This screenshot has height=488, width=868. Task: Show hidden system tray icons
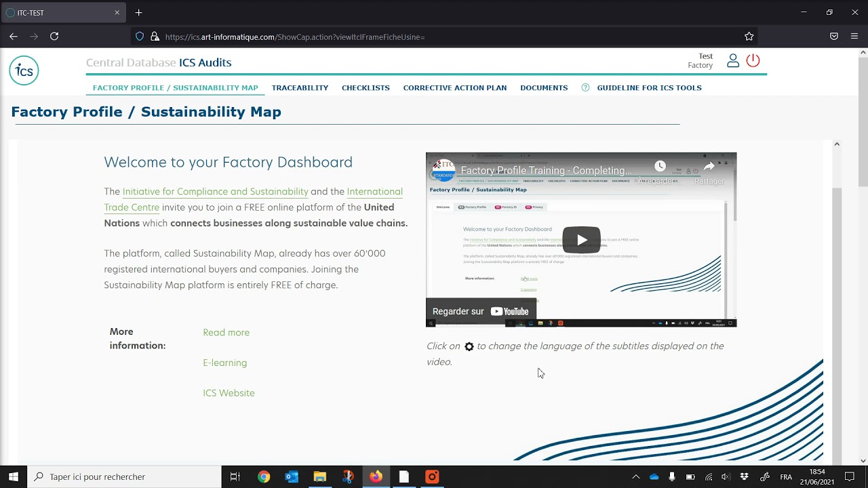pyautogui.click(x=635, y=476)
